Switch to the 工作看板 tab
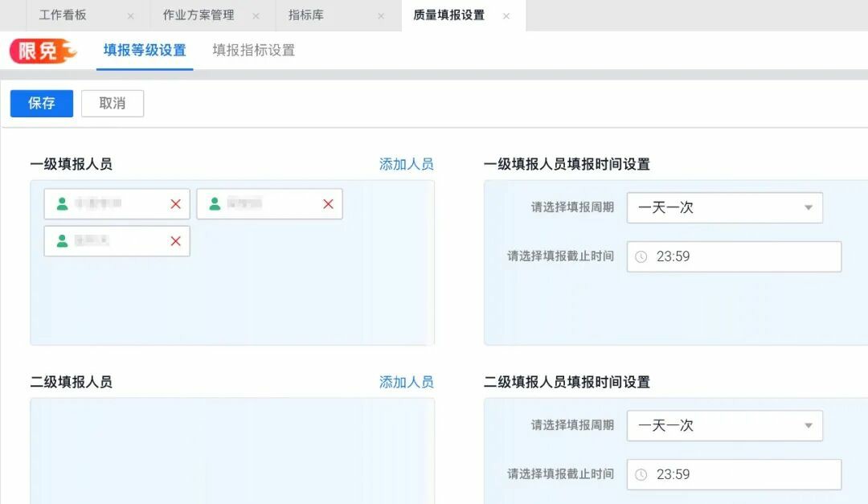Image resolution: width=868 pixels, height=504 pixels. [62, 14]
